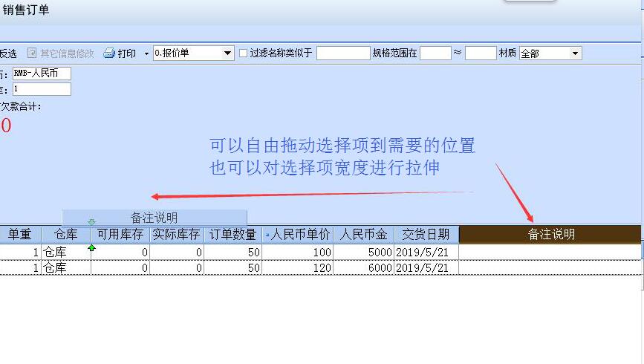The image size is (644, 364).
Task: Click the 欠款合计 label
Action: (x=21, y=107)
